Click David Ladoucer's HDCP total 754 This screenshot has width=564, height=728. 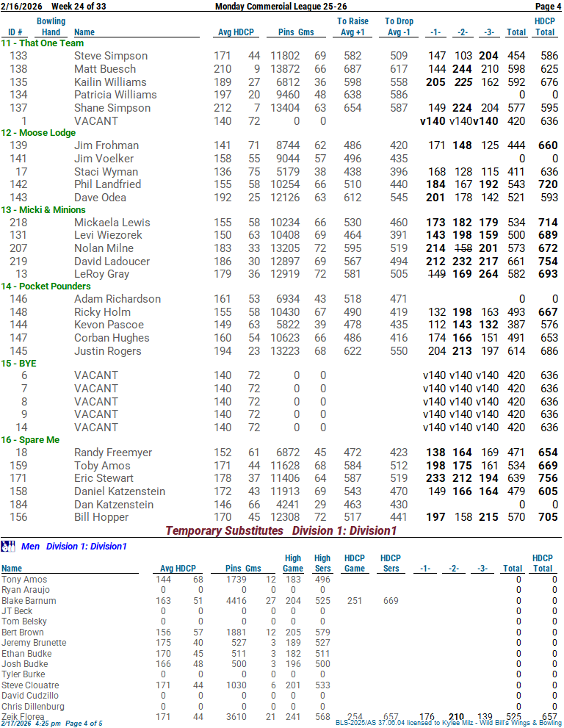(x=548, y=262)
